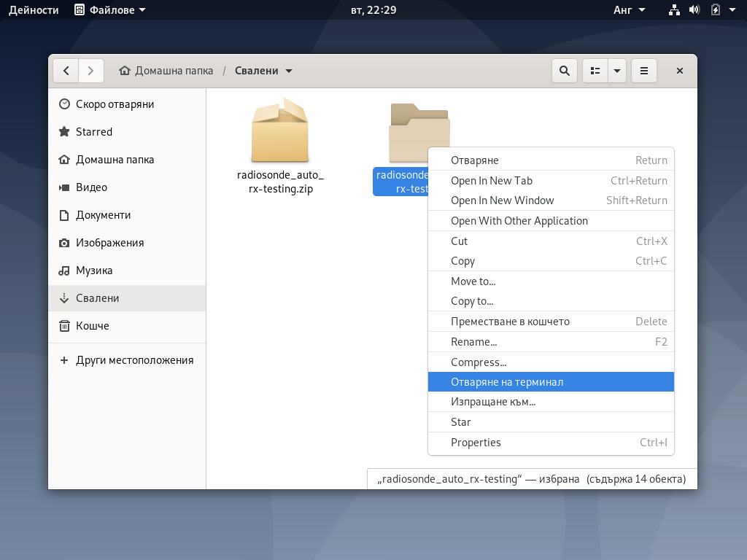
Task: Choose Compress… from context menu
Action: pos(551,362)
